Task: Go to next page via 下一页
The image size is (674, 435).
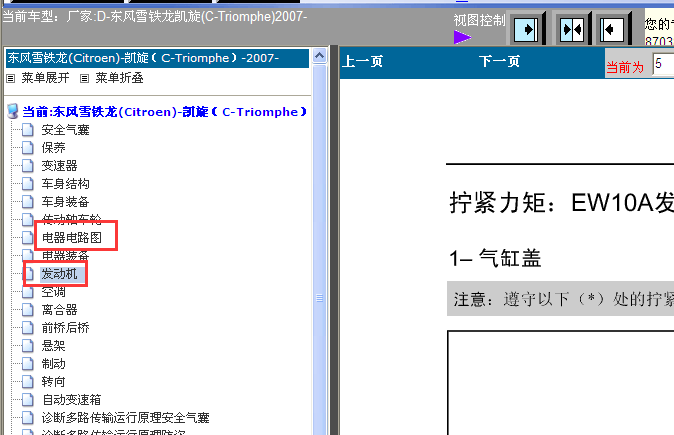Action: [x=499, y=61]
